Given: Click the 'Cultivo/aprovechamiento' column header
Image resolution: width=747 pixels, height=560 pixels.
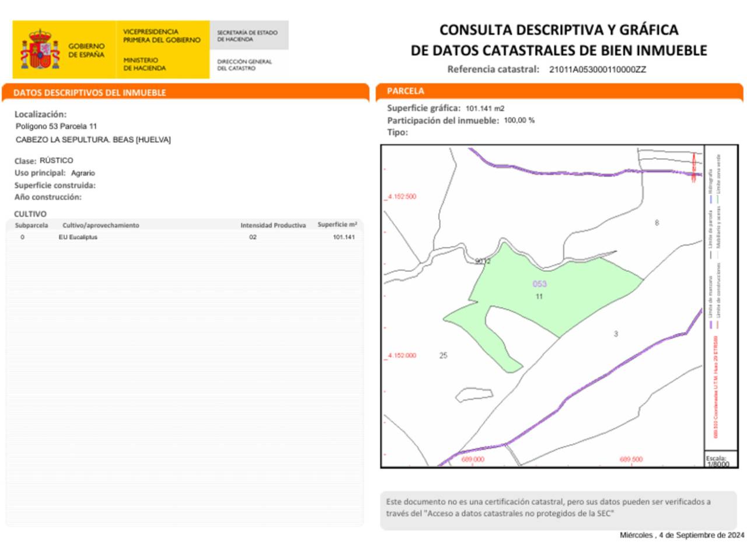Looking at the screenshot, I should point(101,225).
